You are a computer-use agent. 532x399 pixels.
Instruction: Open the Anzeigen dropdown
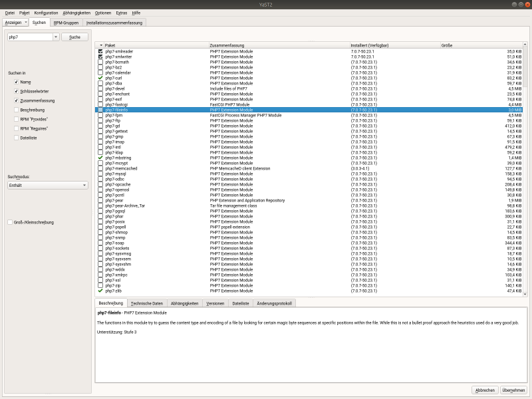pos(15,23)
